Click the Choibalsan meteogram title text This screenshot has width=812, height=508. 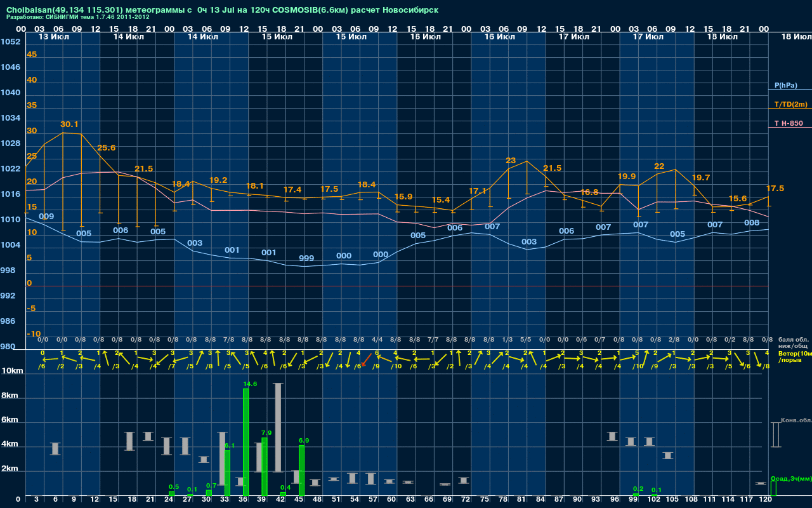[222, 10]
